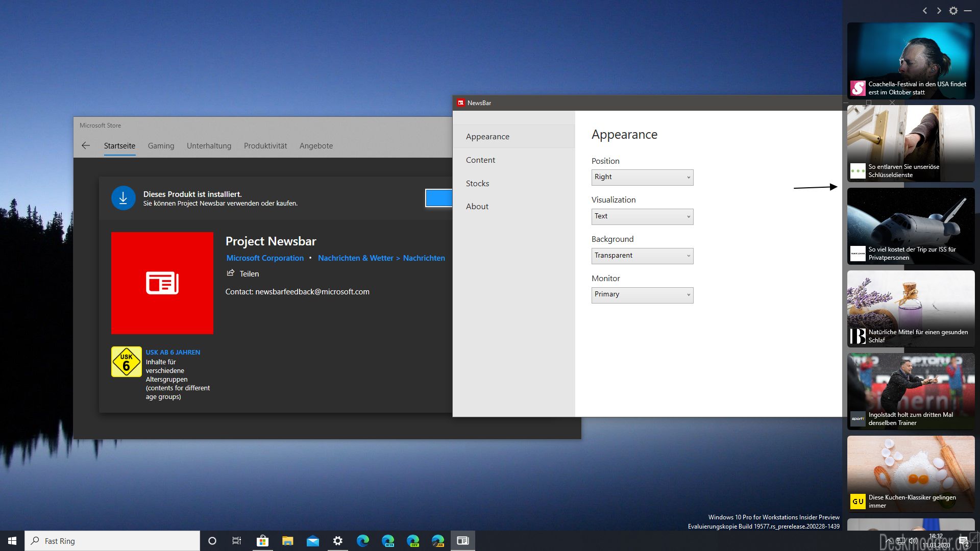Click the Nachrichten subcategory link
Image resolution: width=980 pixels, height=551 pixels.
[424, 258]
